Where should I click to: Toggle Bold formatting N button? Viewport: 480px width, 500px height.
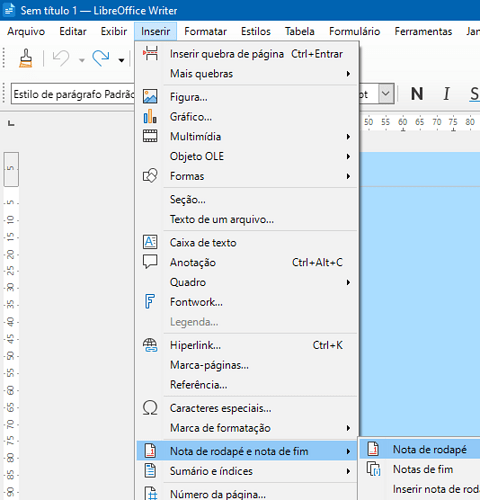point(417,94)
